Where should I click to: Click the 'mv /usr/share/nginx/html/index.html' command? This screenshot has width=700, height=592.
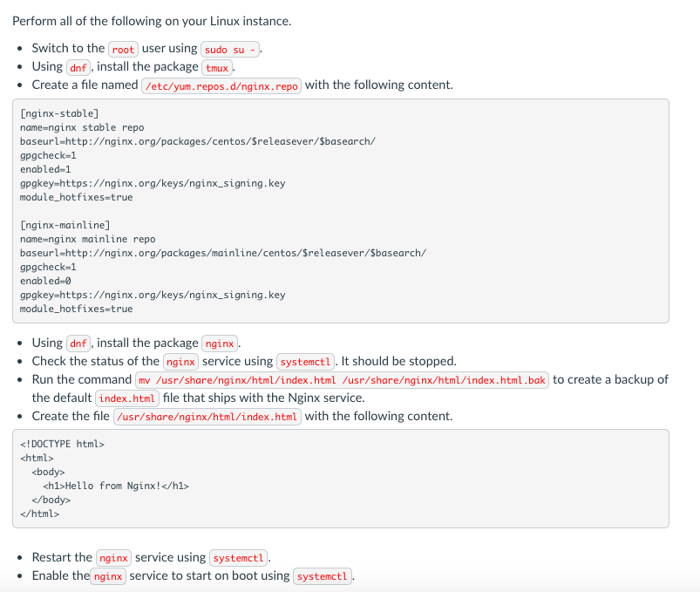point(342,380)
